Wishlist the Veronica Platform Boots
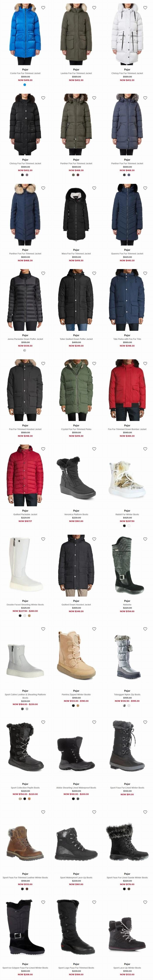The image size is (153, 980). pyautogui.click(x=94, y=449)
